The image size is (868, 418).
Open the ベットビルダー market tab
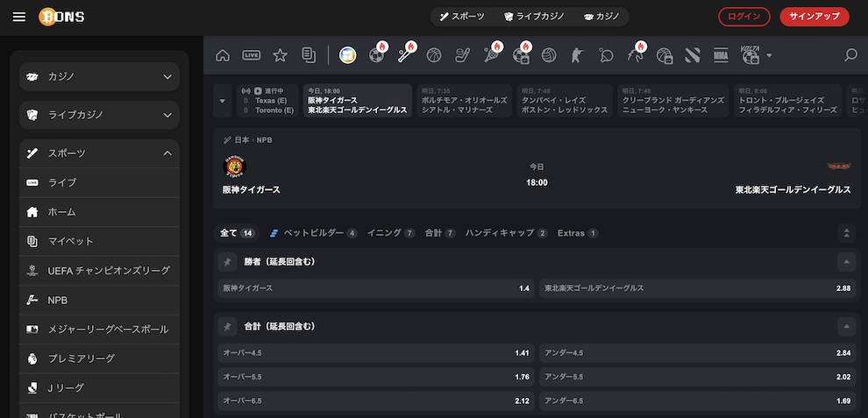(x=313, y=233)
